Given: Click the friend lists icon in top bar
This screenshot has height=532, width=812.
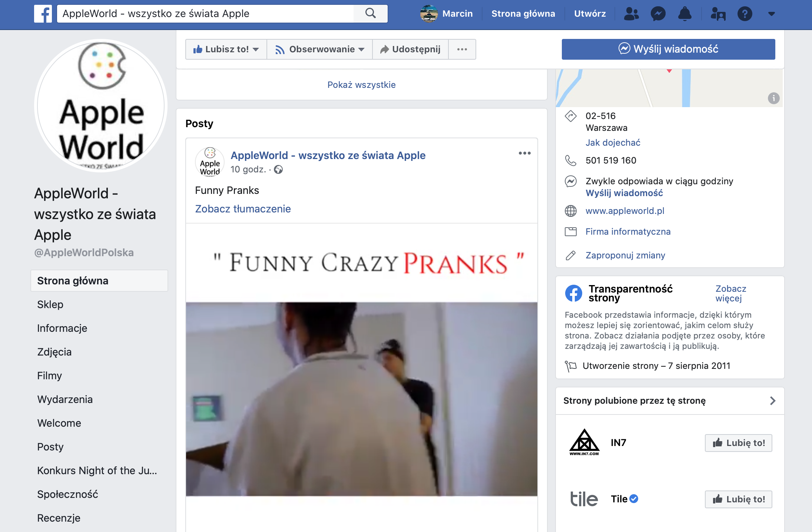Looking at the screenshot, I should coord(718,14).
